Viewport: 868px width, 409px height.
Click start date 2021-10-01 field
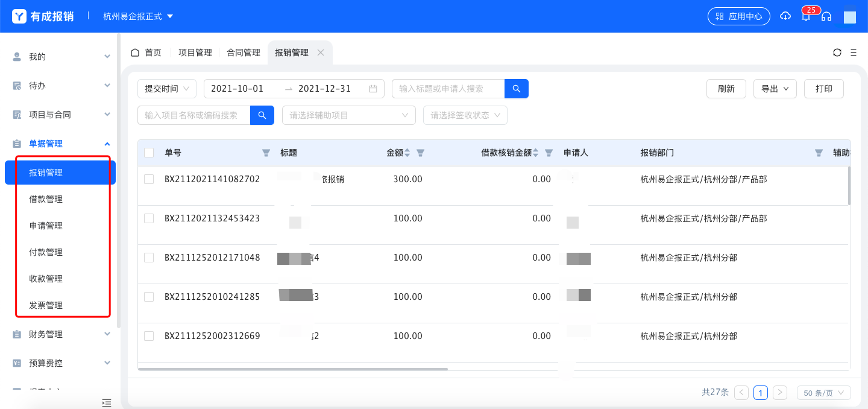tap(237, 89)
